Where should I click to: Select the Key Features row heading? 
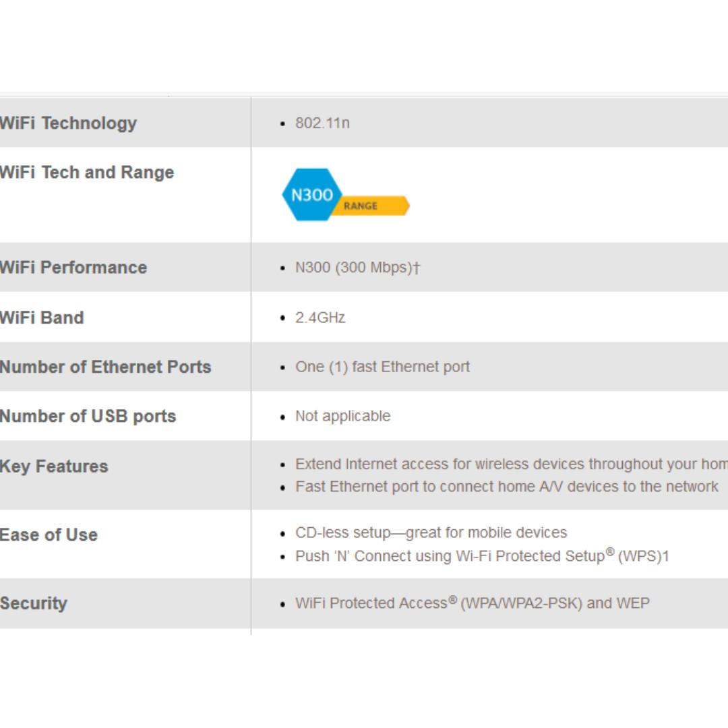pyautogui.click(x=54, y=466)
